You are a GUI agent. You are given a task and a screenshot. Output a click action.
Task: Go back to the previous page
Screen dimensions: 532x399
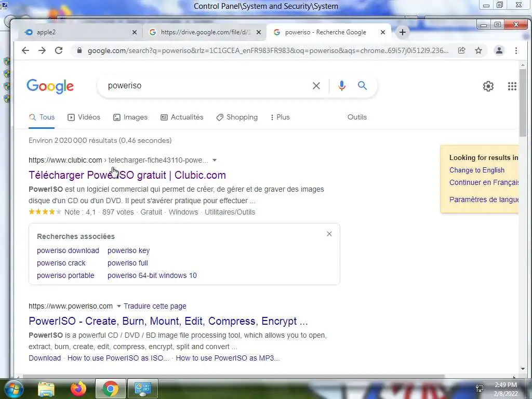[25, 50]
